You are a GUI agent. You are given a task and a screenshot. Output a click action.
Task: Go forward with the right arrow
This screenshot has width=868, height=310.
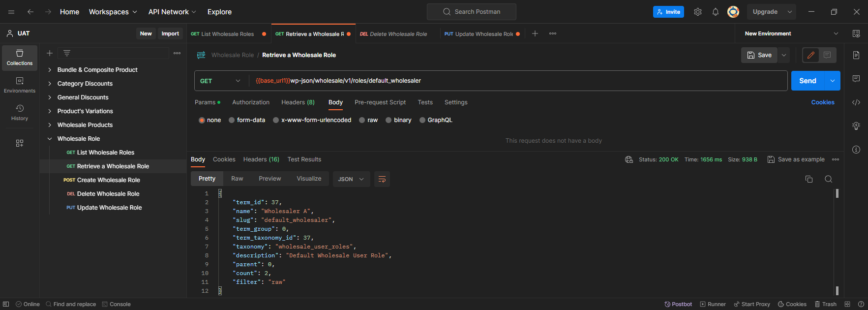(48, 12)
